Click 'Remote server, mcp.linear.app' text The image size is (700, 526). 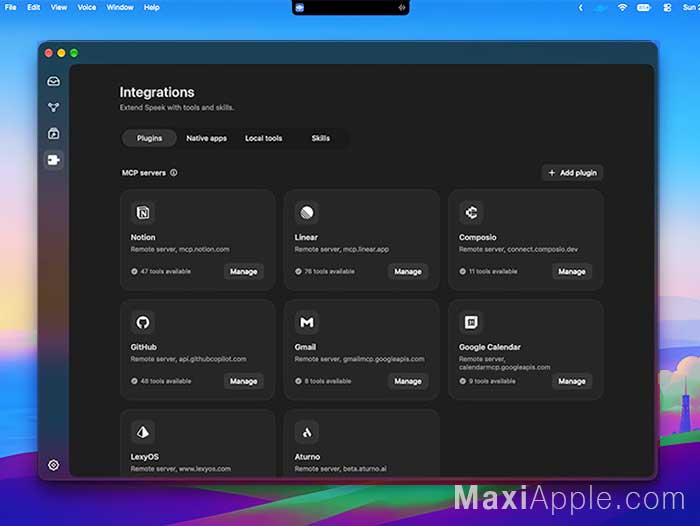[x=342, y=249]
